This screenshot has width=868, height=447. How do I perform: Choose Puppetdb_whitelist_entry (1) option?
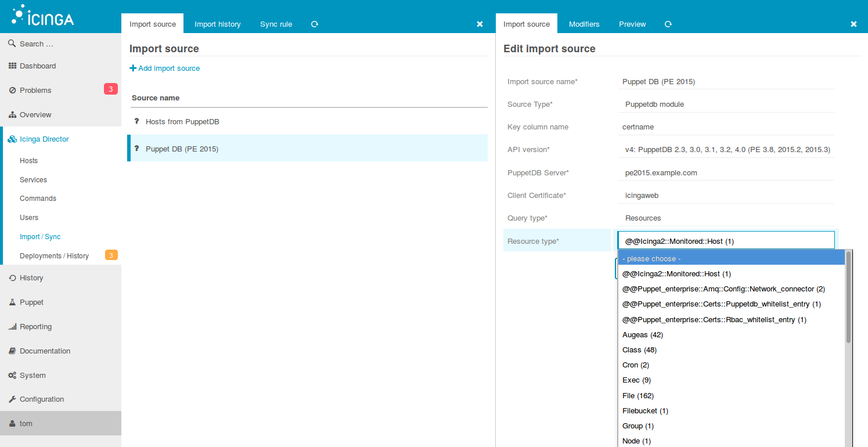[731, 304]
